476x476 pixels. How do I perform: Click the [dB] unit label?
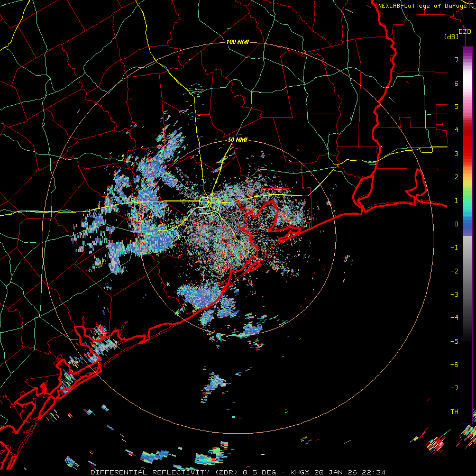tap(452, 37)
